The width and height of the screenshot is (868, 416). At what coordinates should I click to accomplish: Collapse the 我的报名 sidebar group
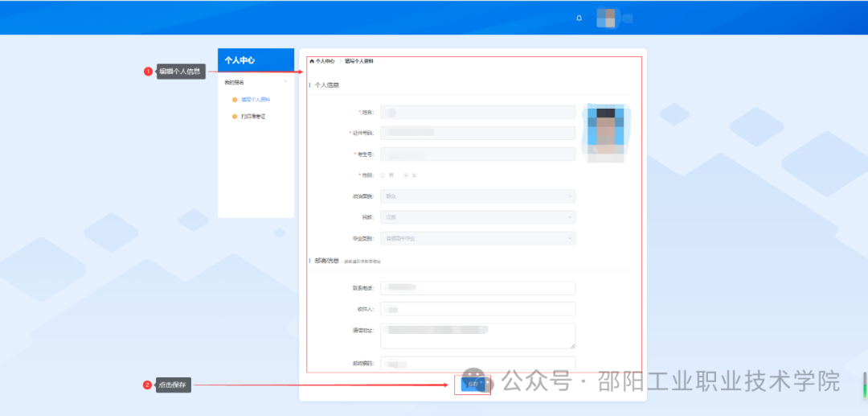[x=285, y=82]
